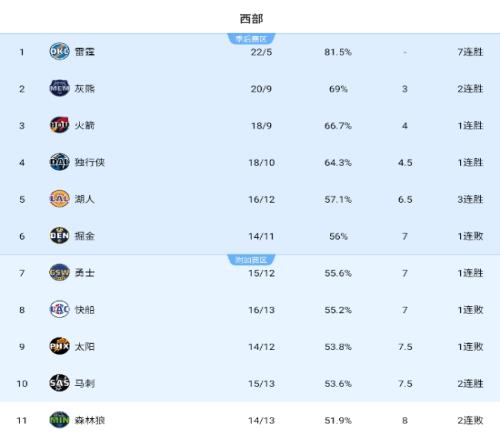Open the GSW Warriors team logo
The width and height of the screenshot is (500, 440).
point(59,273)
